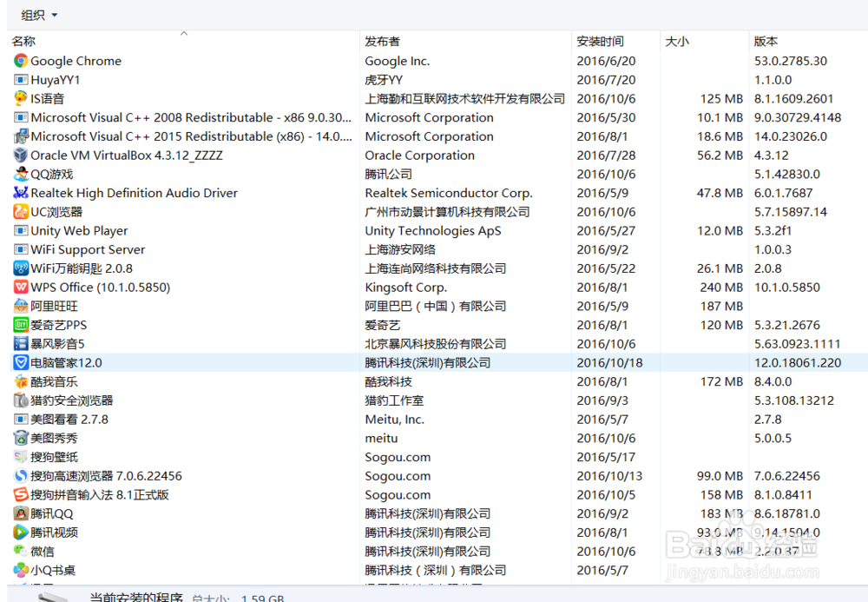Click install date 2016/10/13
Viewport: 868px width, 602px height.
tap(609, 476)
